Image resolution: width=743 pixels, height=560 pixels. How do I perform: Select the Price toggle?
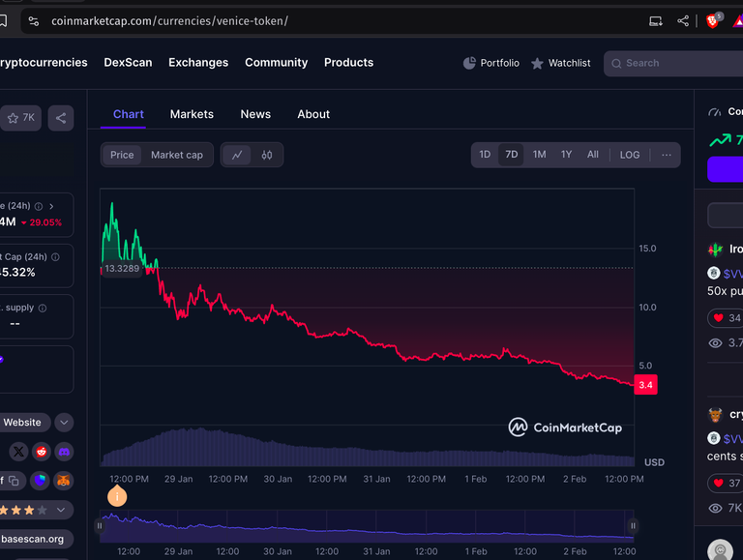(122, 155)
